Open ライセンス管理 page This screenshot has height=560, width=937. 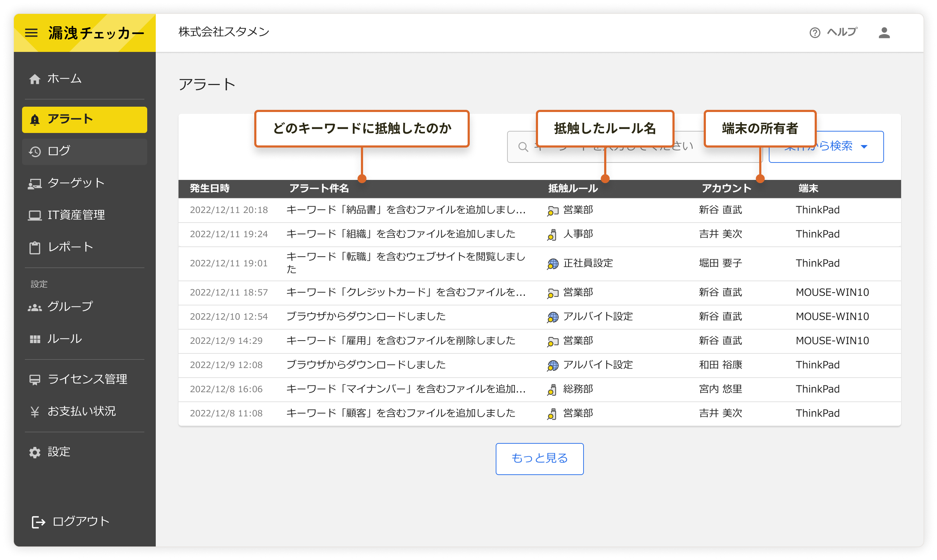(x=85, y=379)
